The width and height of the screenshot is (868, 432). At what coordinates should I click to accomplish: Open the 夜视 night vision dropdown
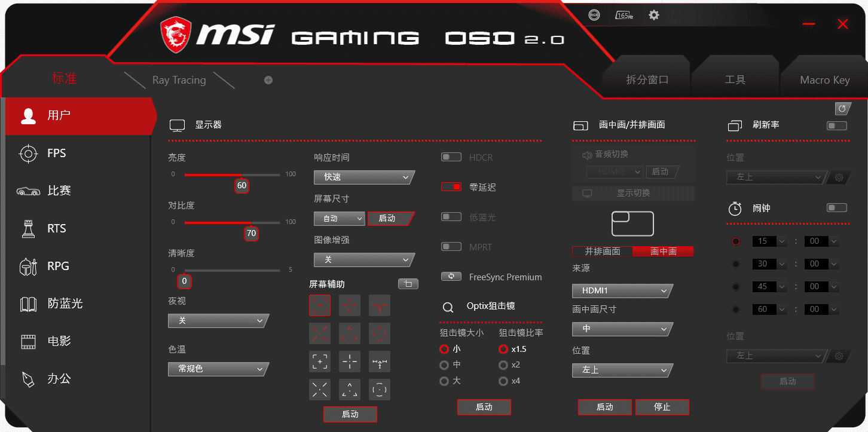218,321
